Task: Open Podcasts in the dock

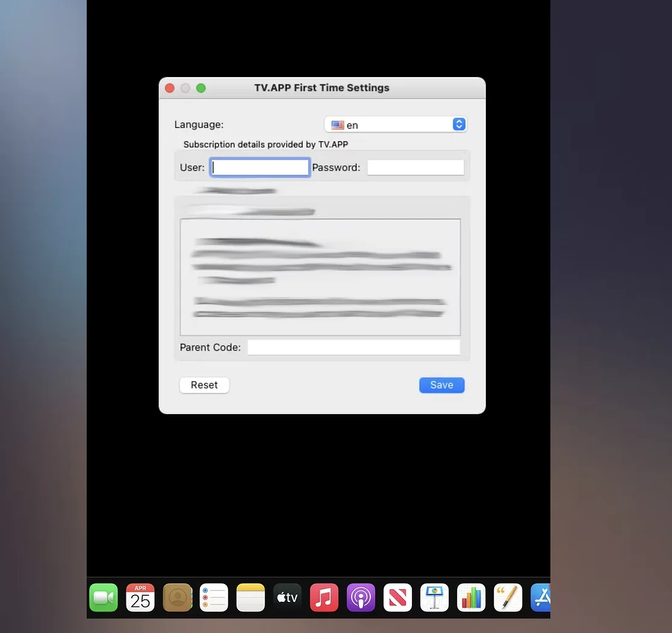Action: (x=361, y=597)
